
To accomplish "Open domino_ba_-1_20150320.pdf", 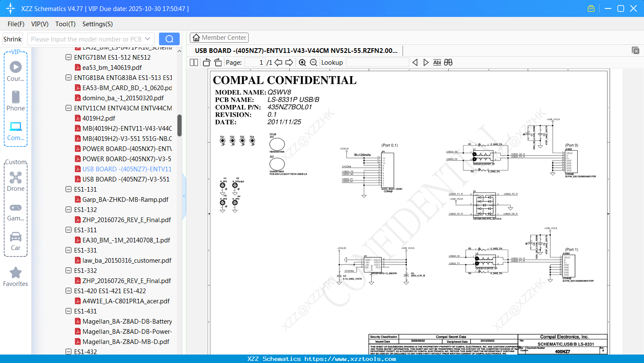I will point(123,98).
